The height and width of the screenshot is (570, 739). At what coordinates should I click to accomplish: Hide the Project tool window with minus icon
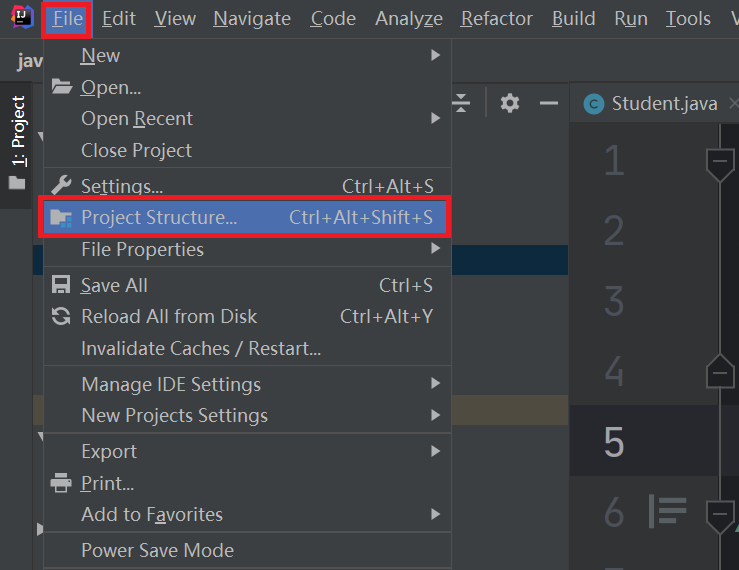tap(548, 103)
